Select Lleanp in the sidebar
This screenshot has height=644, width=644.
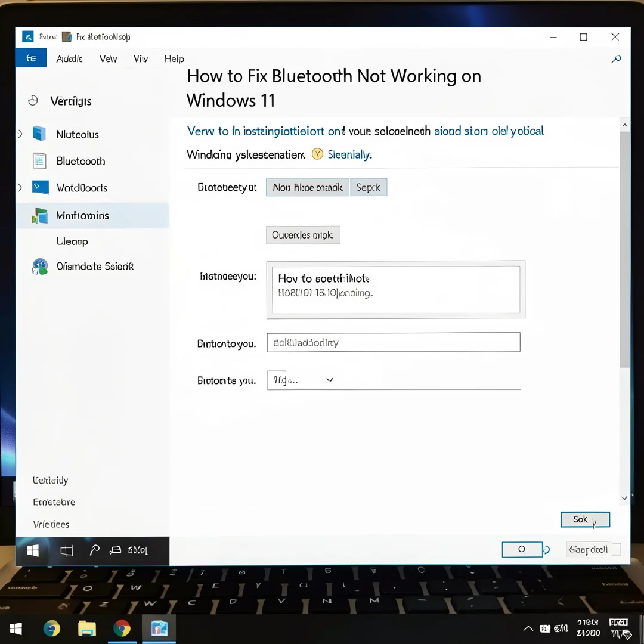72,241
